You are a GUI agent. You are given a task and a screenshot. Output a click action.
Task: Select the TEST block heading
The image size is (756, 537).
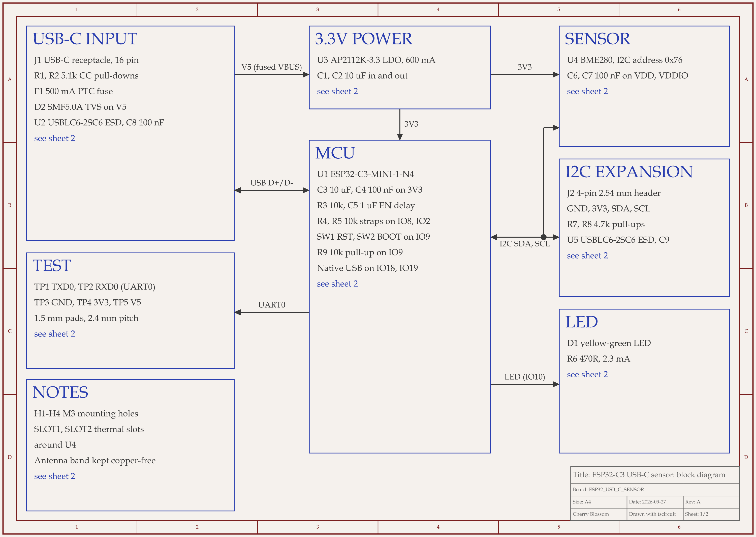click(52, 266)
